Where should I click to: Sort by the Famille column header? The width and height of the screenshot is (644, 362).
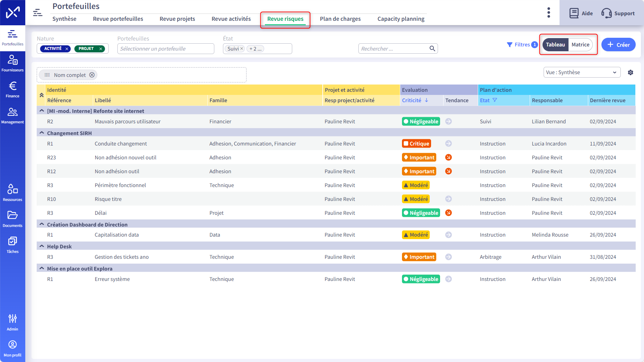coord(218,100)
